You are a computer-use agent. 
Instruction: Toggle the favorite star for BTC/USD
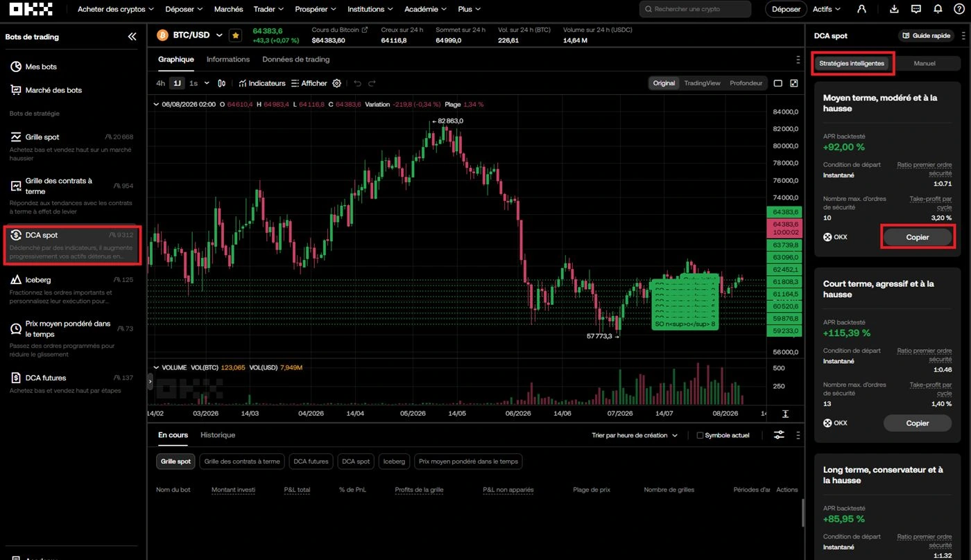[235, 35]
